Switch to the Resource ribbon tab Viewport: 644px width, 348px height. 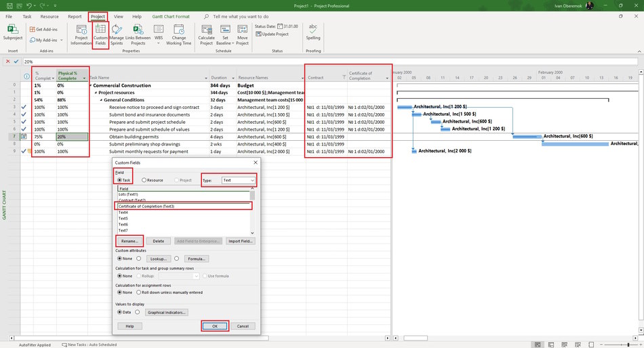point(49,16)
